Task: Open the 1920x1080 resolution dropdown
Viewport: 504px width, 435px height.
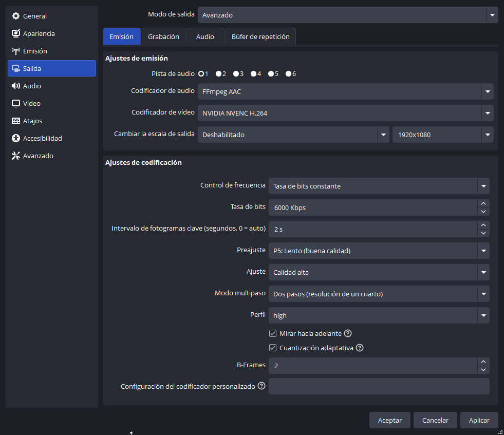Action: [443, 135]
